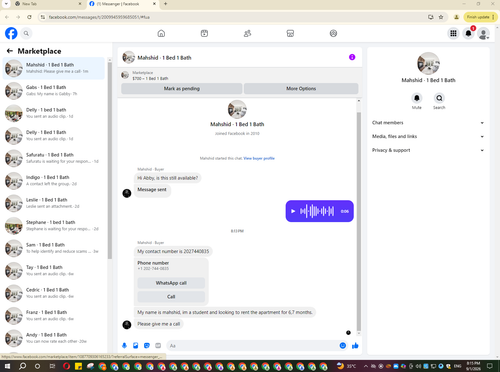
Task: Open Windows taskbar search
Action: coord(22,366)
